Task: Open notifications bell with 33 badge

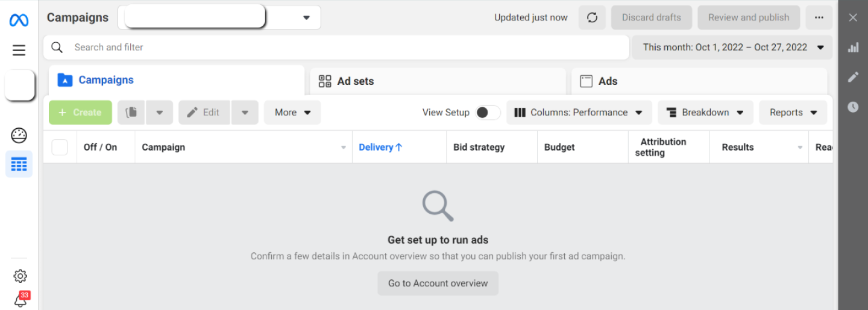Action: (20, 300)
